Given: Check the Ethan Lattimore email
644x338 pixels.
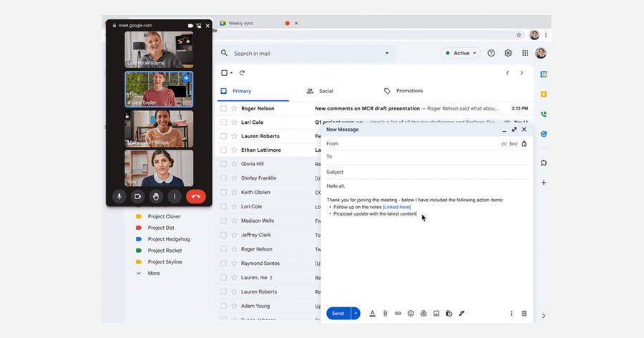Looking at the screenshot, I should 223,150.
